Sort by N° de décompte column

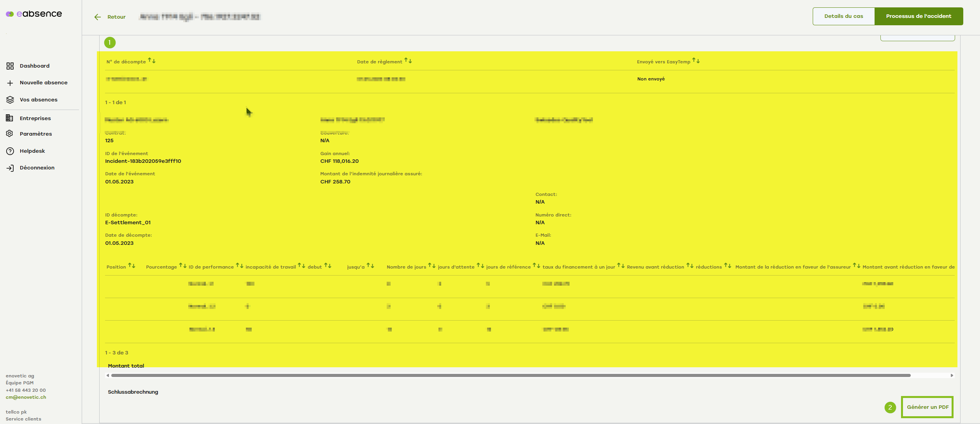[x=152, y=61]
